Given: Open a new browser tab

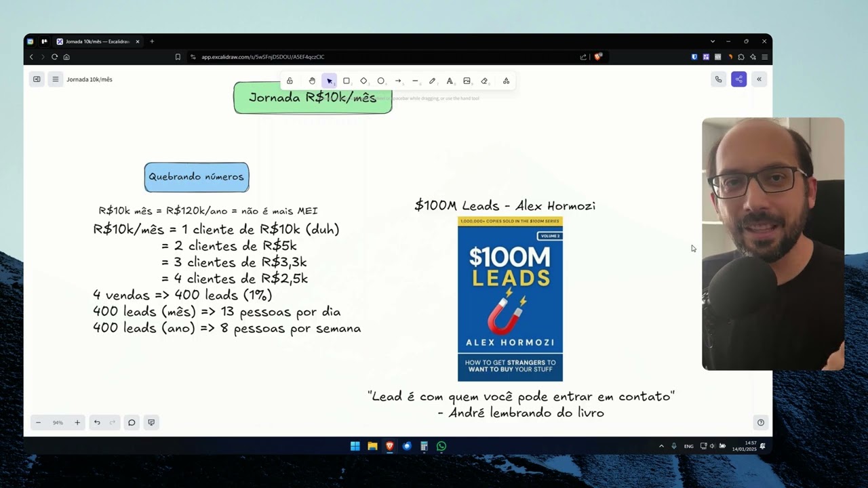Looking at the screenshot, I should pos(152,41).
